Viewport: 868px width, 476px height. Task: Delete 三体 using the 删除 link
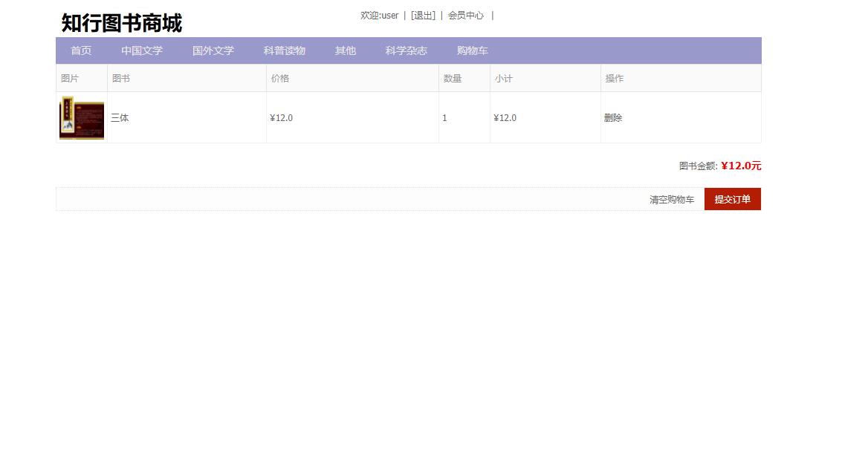pyautogui.click(x=613, y=117)
